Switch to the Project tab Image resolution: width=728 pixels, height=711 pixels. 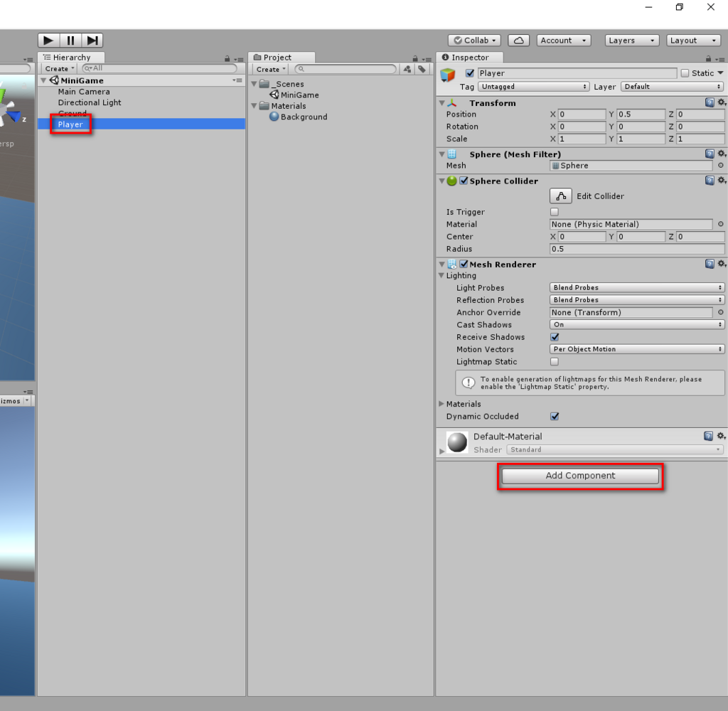pyautogui.click(x=282, y=57)
